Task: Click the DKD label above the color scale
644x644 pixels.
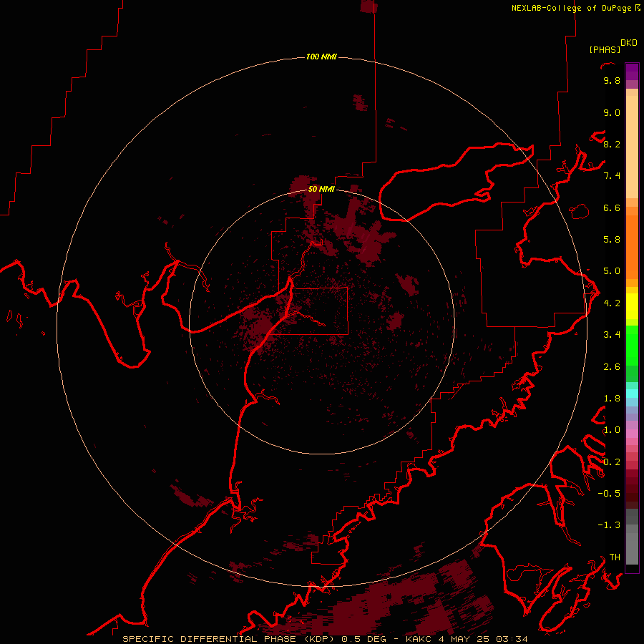Action: coord(629,43)
